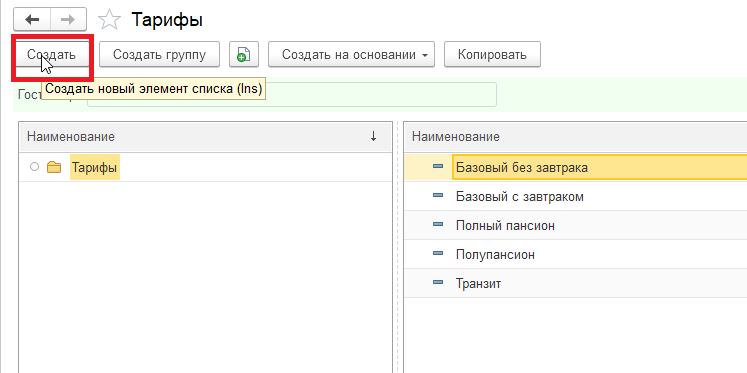This screenshot has width=747, height=373.
Task: Click item icon beside Полупансион
Action: (438, 253)
